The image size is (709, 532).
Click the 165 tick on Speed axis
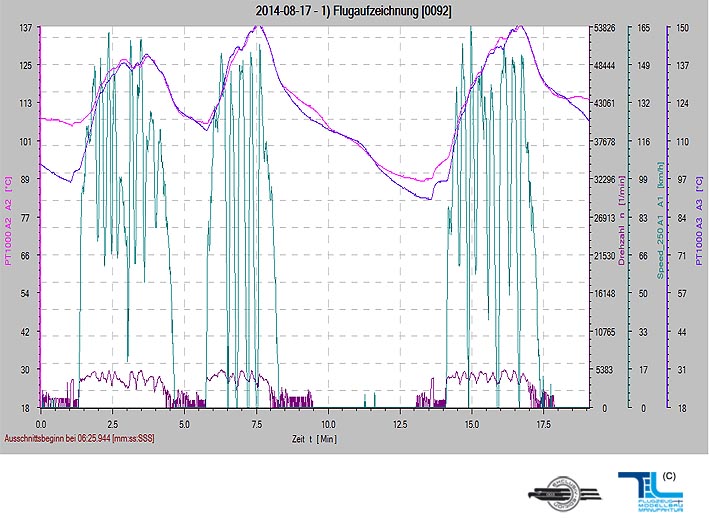(x=645, y=28)
